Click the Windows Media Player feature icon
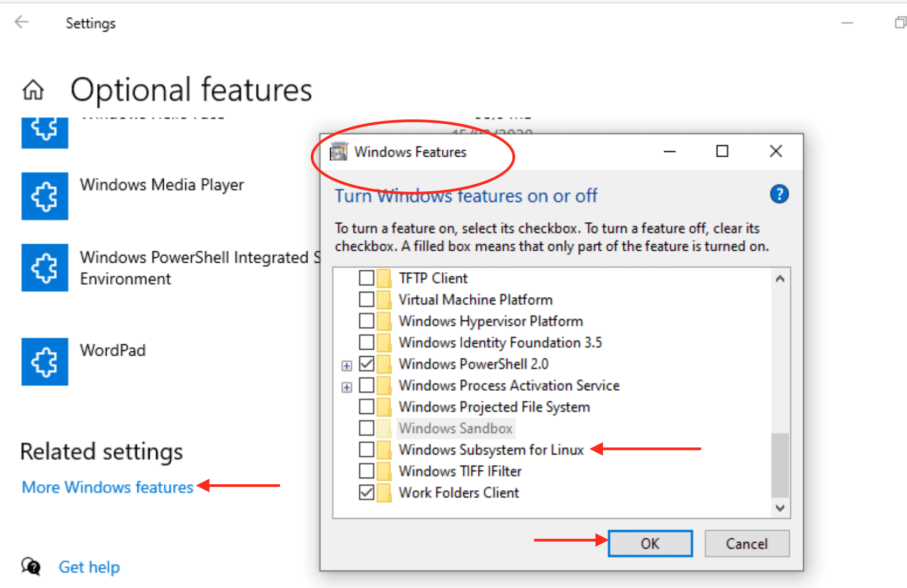 pos(45,196)
